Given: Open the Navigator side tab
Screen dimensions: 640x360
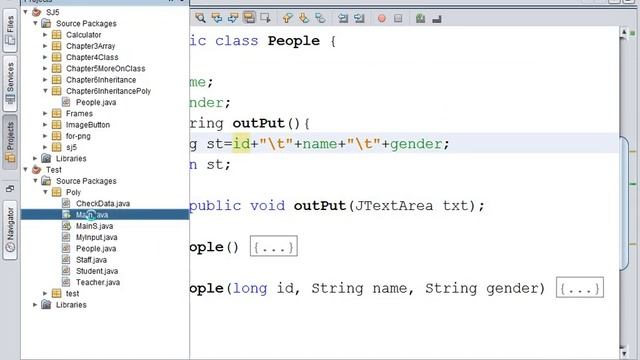Looking at the screenshot, I should point(10,230).
